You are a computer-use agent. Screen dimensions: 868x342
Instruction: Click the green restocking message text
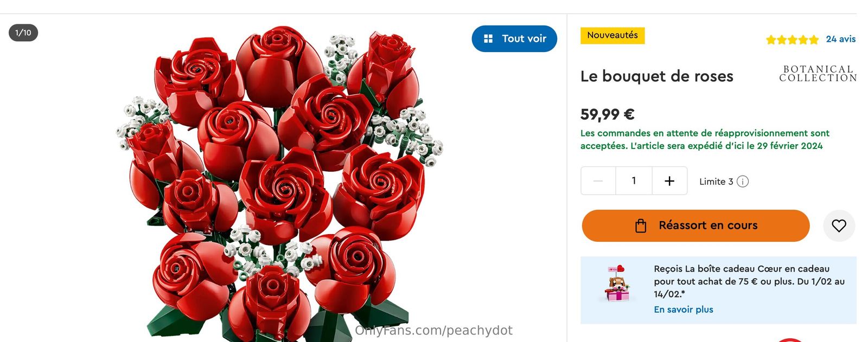(704, 139)
